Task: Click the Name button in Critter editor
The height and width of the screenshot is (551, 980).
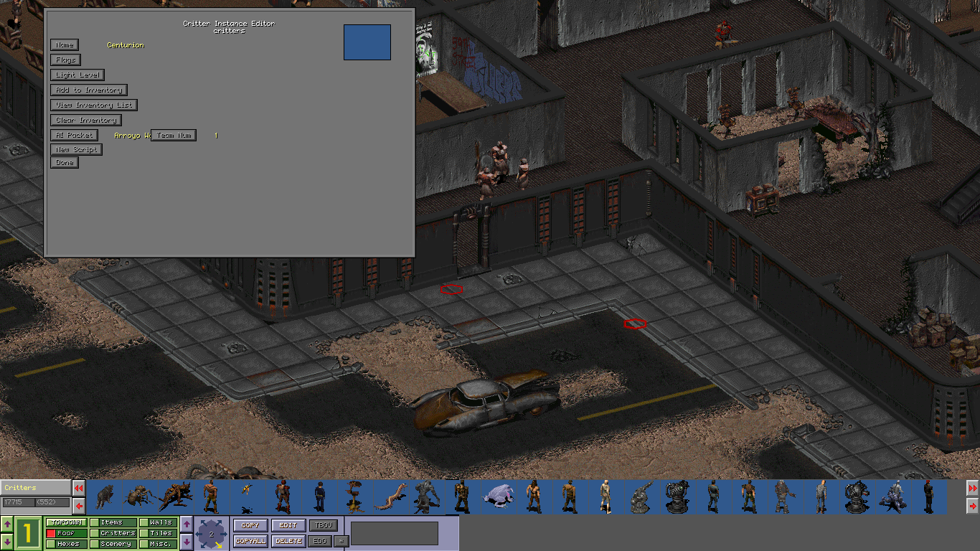Action: [64, 44]
